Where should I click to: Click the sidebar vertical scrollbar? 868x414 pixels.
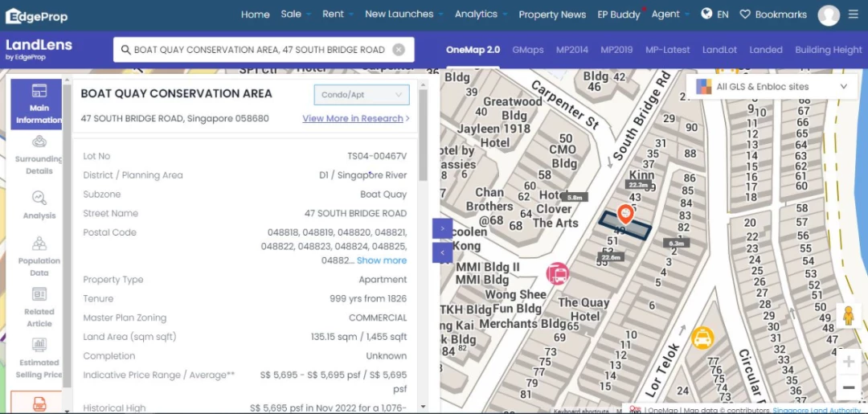click(67, 236)
